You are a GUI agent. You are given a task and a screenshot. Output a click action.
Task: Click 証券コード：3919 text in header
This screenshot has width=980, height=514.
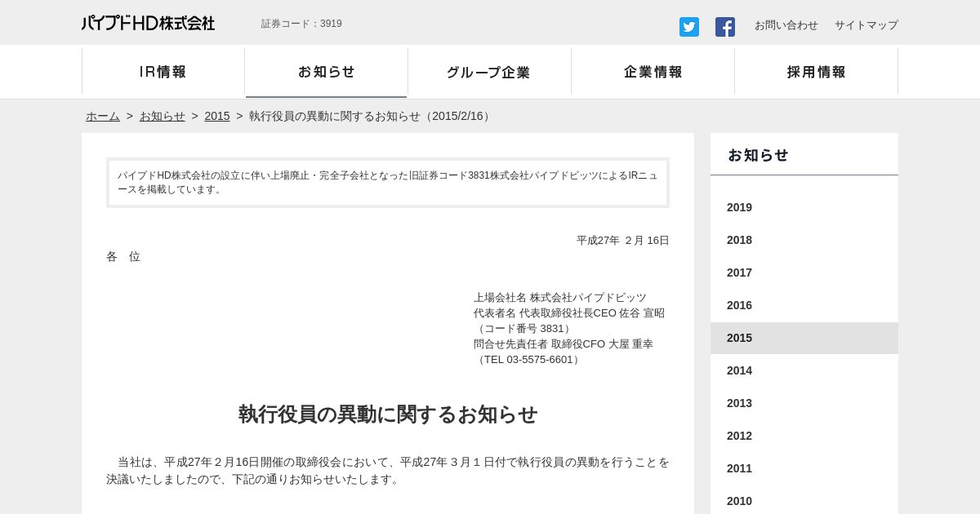point(301,24)
